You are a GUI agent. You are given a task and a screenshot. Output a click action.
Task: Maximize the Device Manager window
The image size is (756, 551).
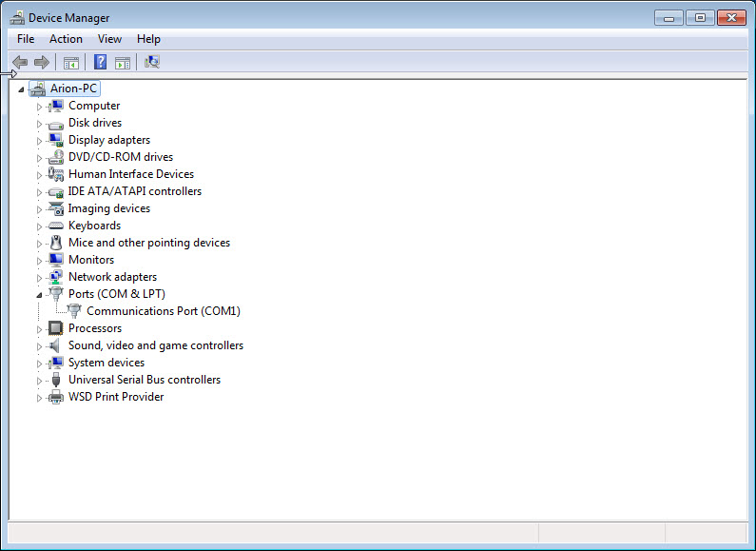click(700, 18)
